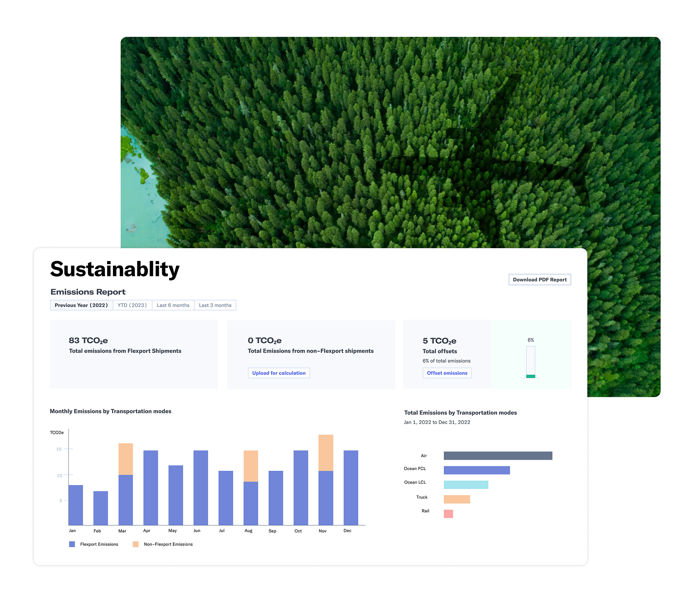This screenshot has width=700, height=598.
Task: Click the Download PDF Report button
Action: click(539, 279)
